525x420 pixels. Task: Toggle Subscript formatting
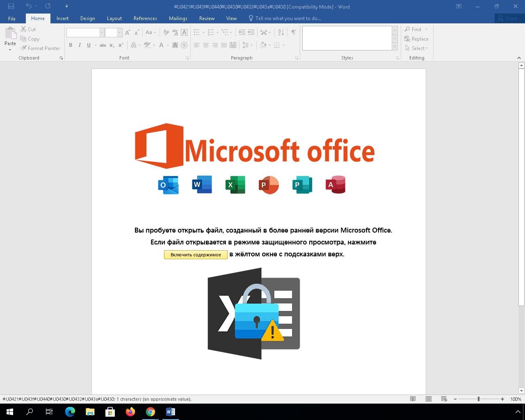point(112,45)
